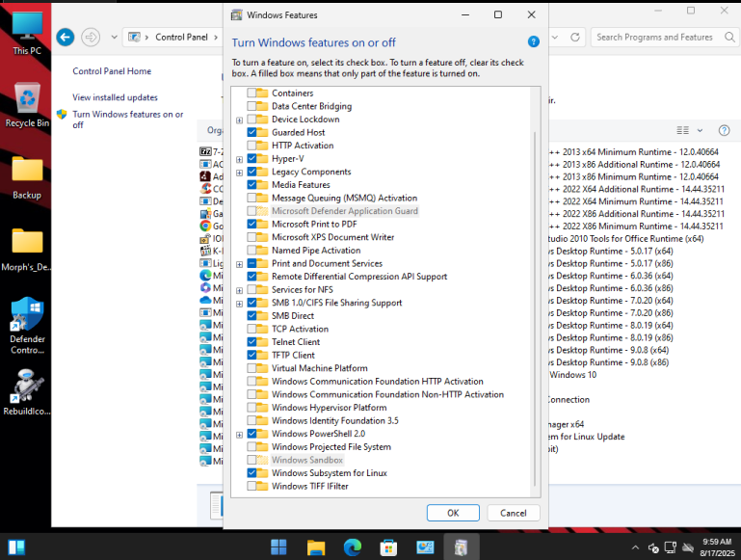Image resolution: width=741 pixels, height=560 pixels.
Task: Select the Recycle Bin desktop icon
Action: pyautogui.click(x=27, y=105)
